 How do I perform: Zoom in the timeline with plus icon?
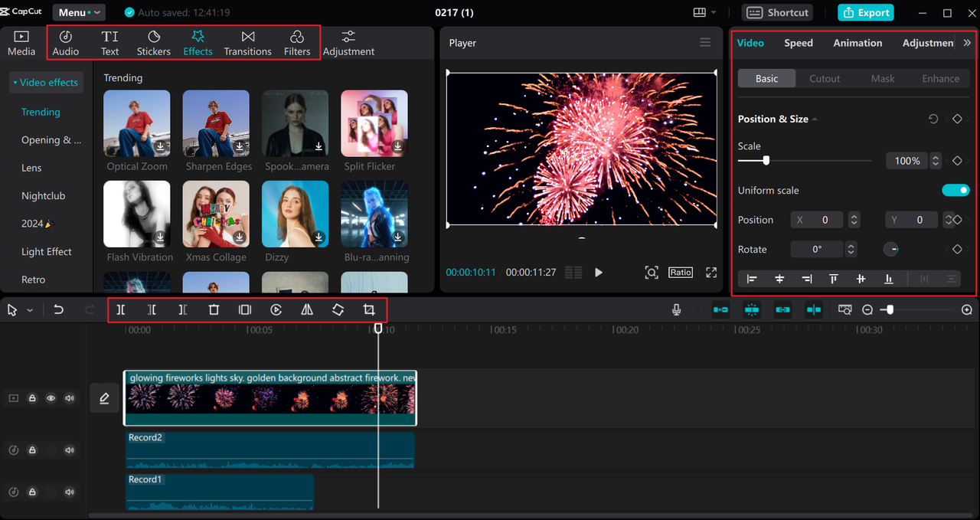tap(967, 310)
